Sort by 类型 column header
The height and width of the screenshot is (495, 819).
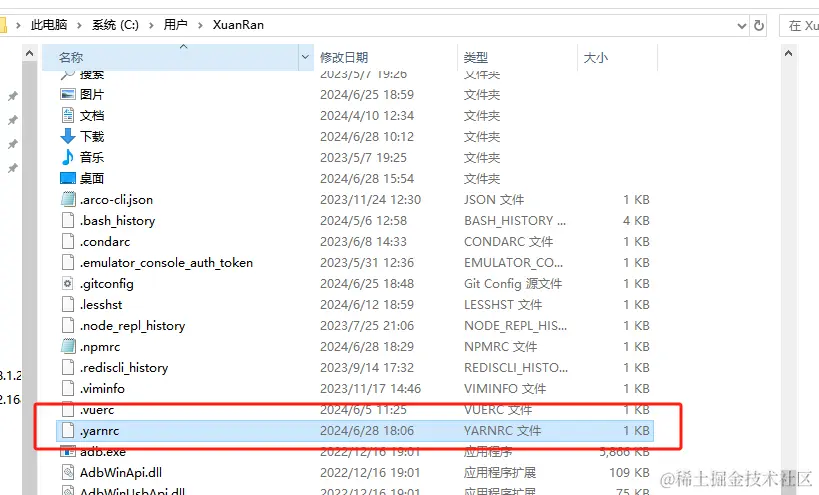point(518,57)
